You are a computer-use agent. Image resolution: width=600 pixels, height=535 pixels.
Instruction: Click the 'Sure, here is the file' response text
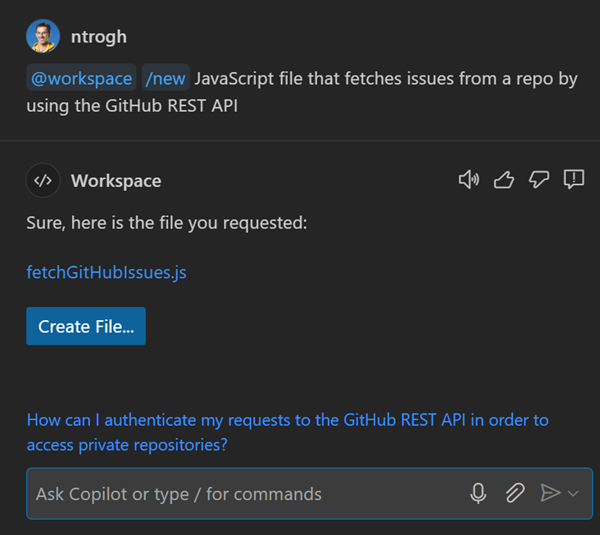coord(166,222)
